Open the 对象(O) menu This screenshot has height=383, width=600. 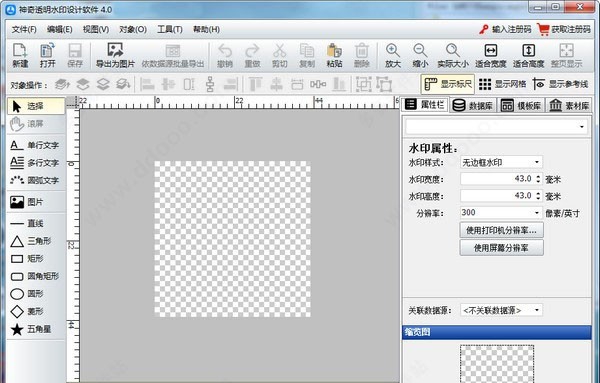click(133, 29)
